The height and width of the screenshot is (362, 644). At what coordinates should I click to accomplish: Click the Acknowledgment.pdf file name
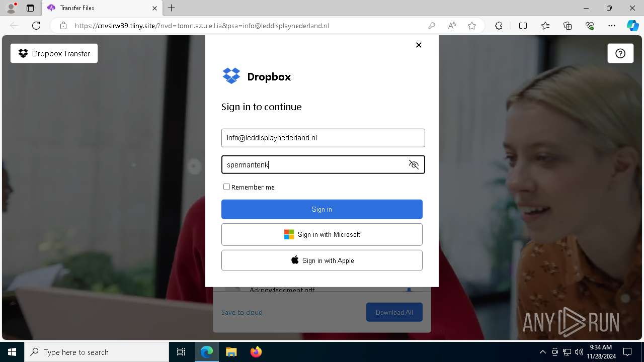282,290
